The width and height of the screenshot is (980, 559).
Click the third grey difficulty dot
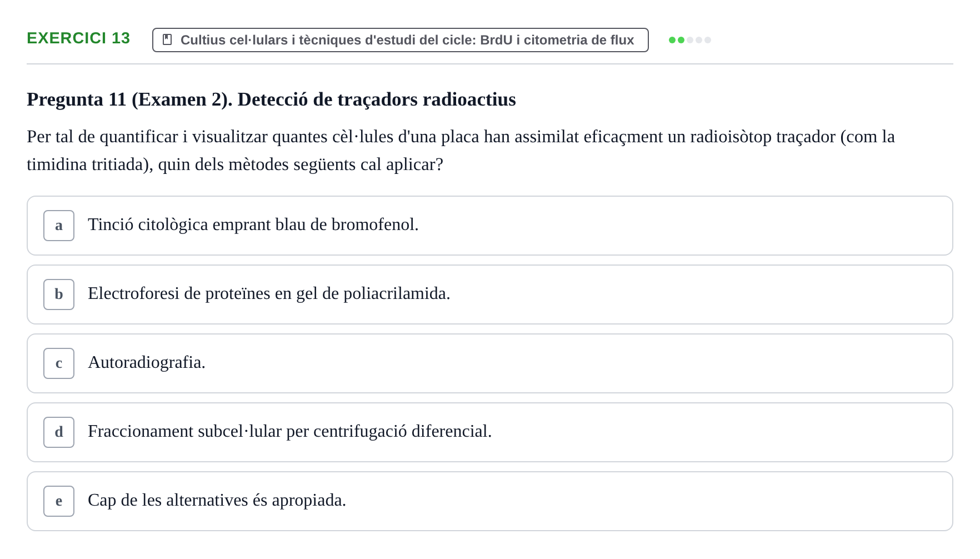tap(690, 40)
